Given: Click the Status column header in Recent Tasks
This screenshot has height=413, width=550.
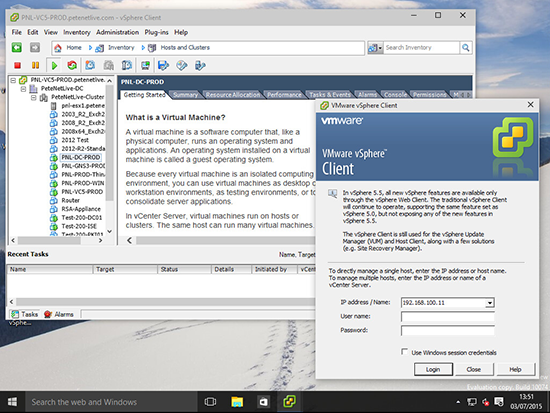Looking at the screenshot, I should 184,269.
